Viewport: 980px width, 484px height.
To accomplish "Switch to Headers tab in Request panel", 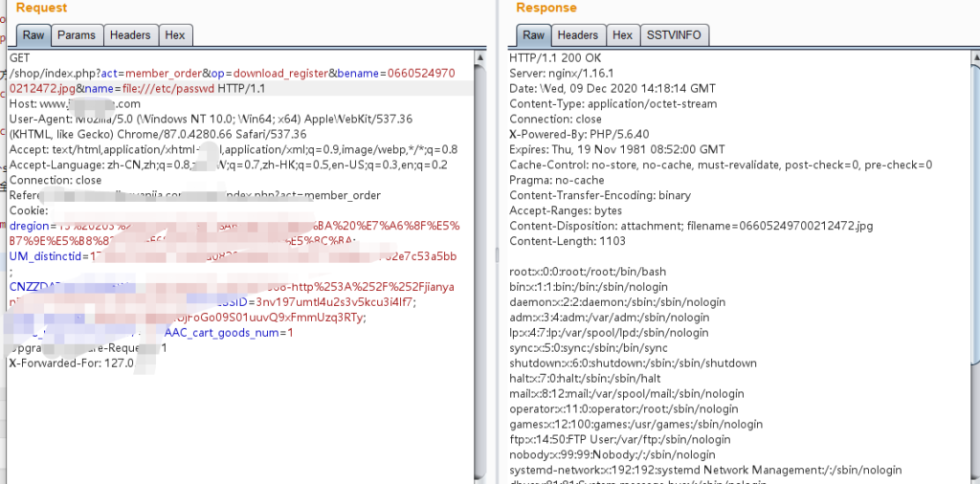I will pyautogui.click(x=130, y=35).
